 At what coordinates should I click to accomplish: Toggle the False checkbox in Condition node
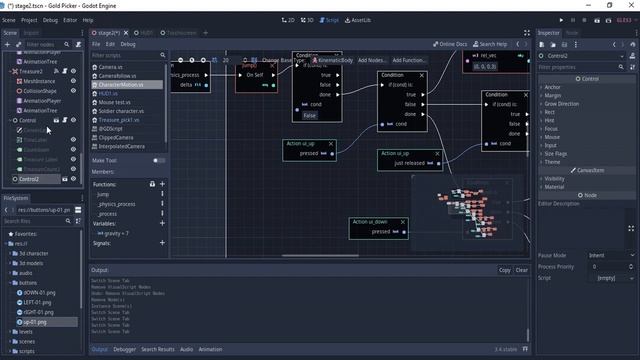click(309, 116)
